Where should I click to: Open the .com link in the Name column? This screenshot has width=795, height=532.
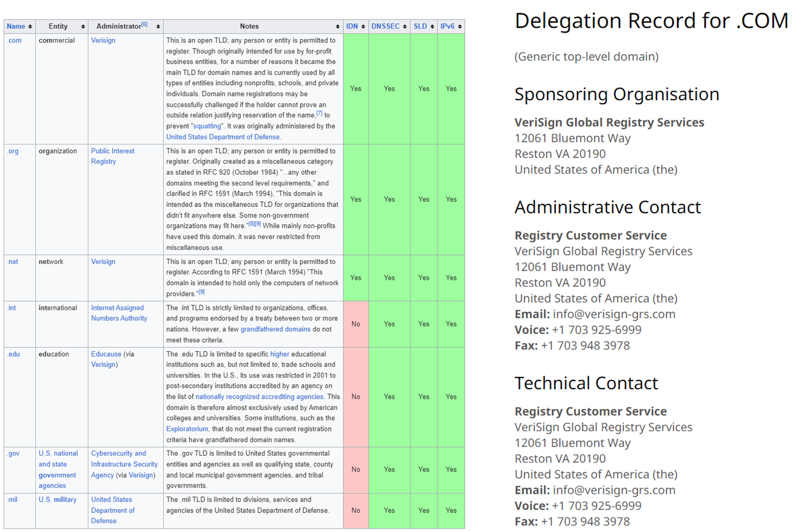[x=15, y=41]
